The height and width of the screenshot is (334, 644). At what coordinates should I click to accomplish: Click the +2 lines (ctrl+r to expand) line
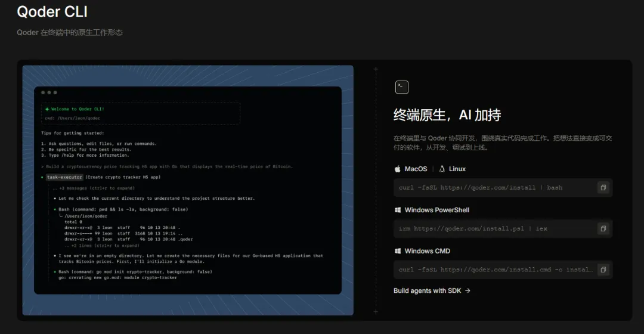coord(102,246)
